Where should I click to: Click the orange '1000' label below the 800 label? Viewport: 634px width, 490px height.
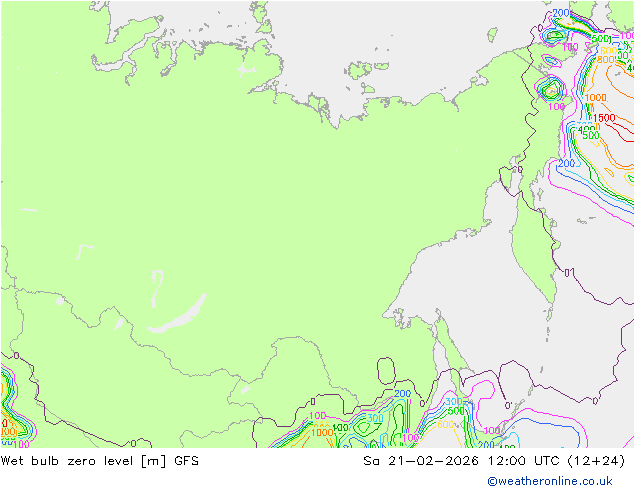coord(596,97)
